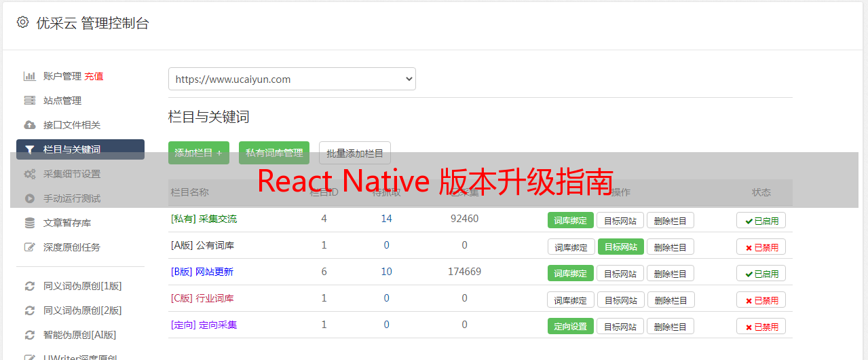Click the [A版] 公有词库 column name
868x360 pixels.
tap(202, 245)
